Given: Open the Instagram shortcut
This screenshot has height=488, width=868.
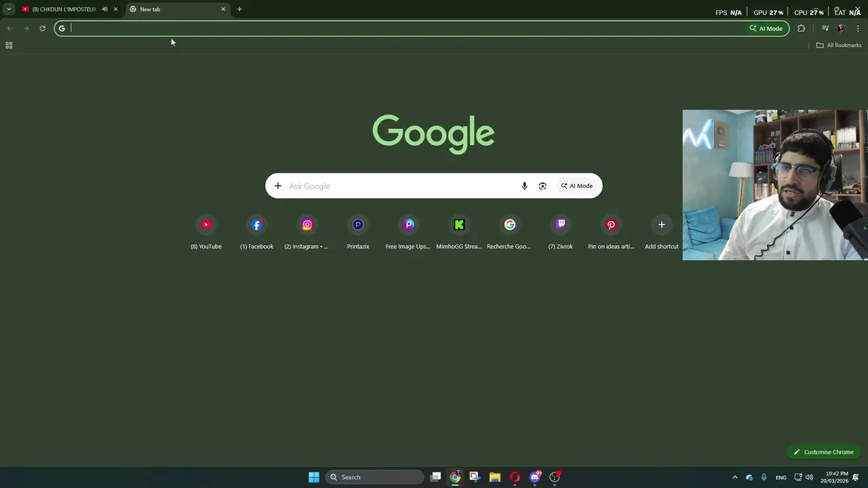Looking at the screenshot, I should [307, 232].
